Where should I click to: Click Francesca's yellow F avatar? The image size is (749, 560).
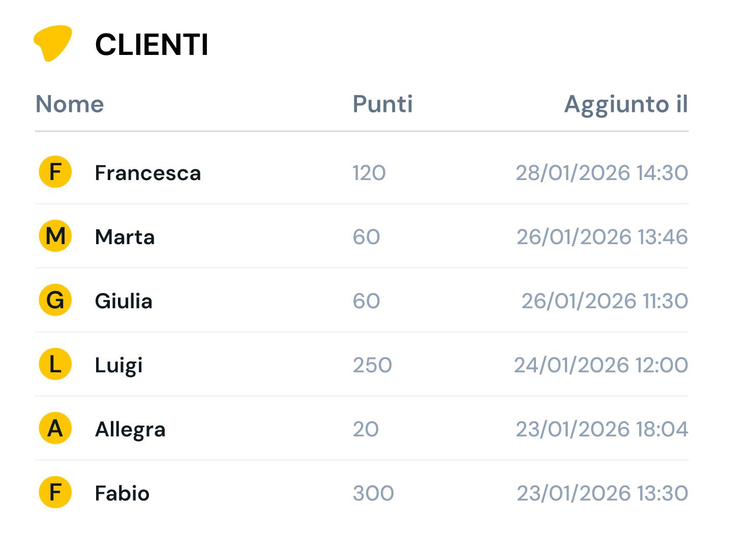pyautogui.click(x=55, y=172)
